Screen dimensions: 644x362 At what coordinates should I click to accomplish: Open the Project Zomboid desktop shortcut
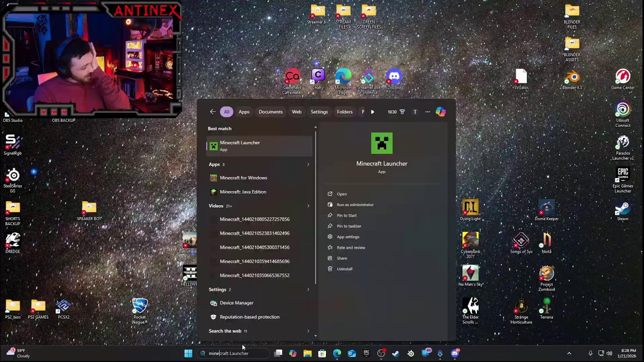tap(546, 279)
